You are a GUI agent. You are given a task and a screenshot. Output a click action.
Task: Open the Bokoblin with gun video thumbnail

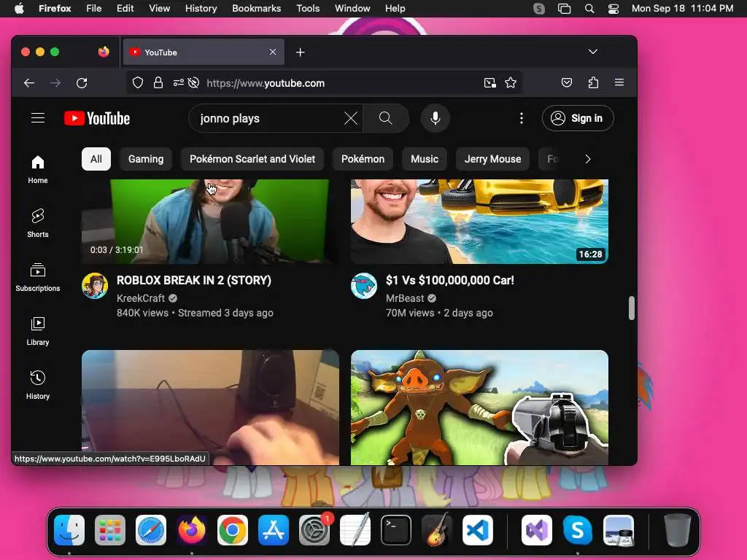coord(479,408)
